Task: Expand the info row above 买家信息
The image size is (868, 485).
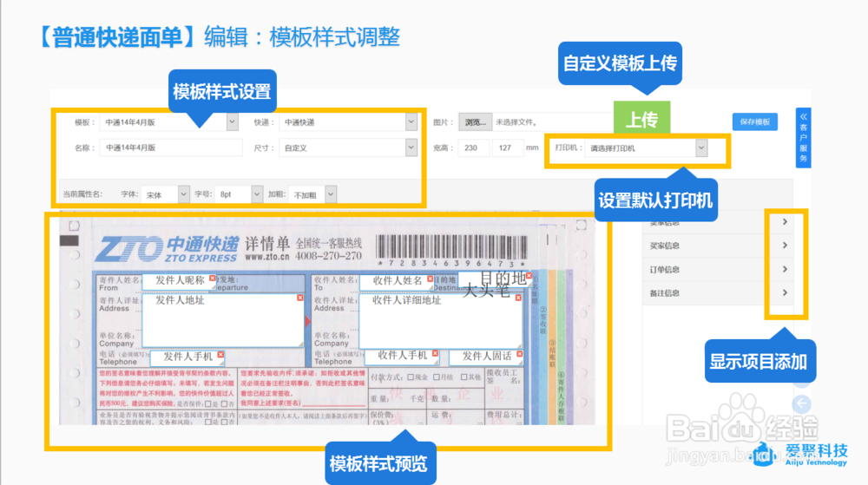Action: [x=718, y=222]
